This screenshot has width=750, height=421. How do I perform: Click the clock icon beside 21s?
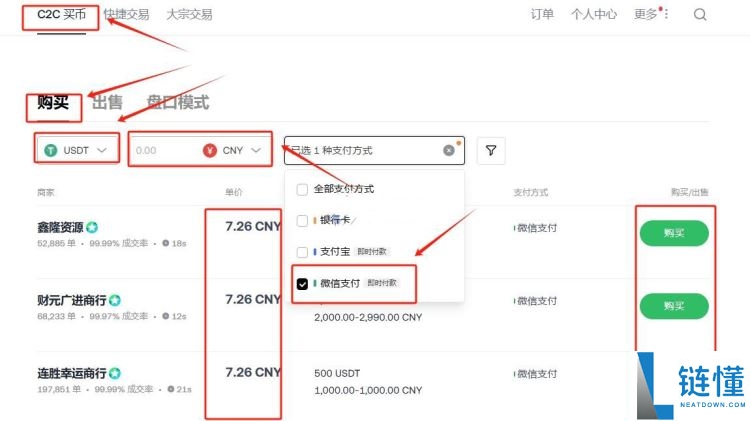(x=171, y=389)
